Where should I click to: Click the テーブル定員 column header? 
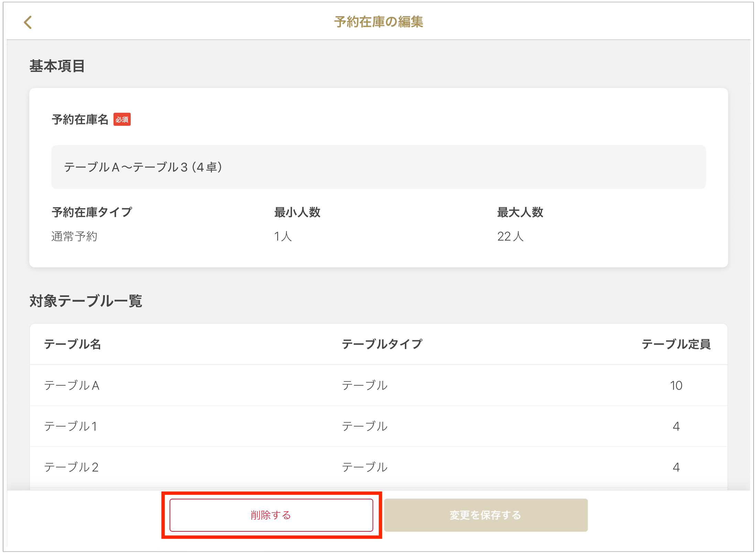click(676, 344)
